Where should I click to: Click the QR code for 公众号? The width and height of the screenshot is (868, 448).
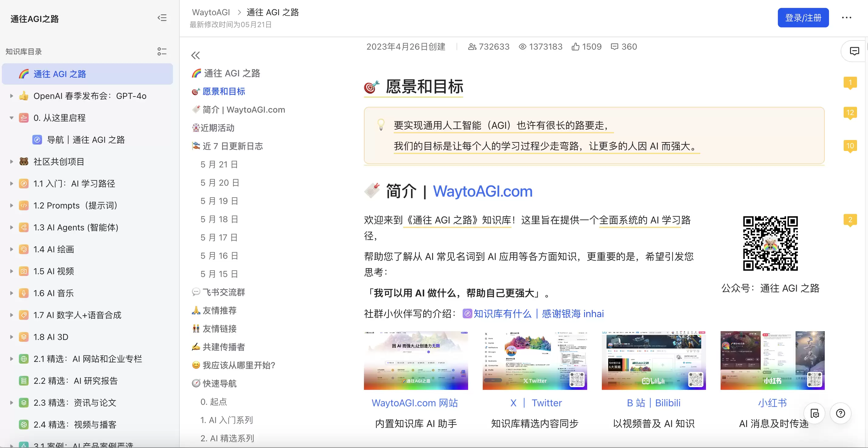(x=770, y=243)
